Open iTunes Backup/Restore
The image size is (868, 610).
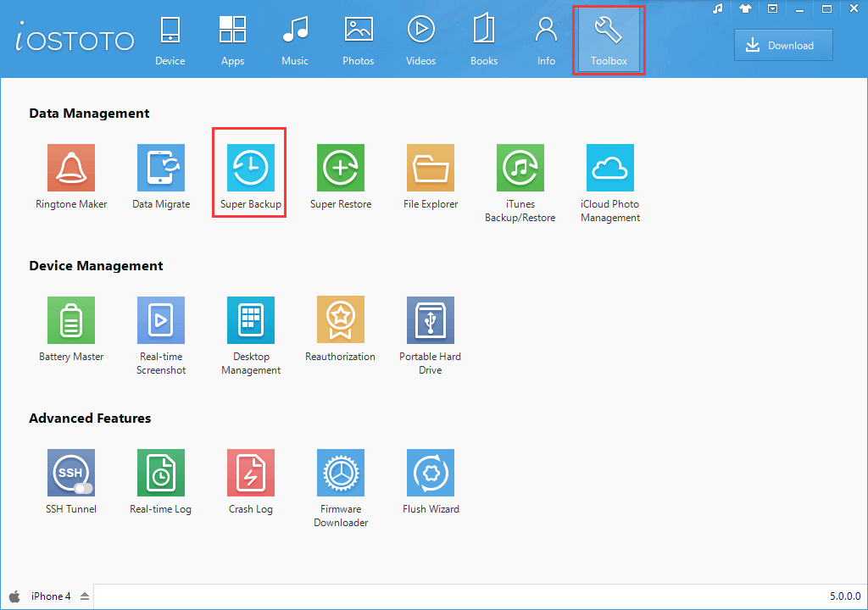point(520,168)
